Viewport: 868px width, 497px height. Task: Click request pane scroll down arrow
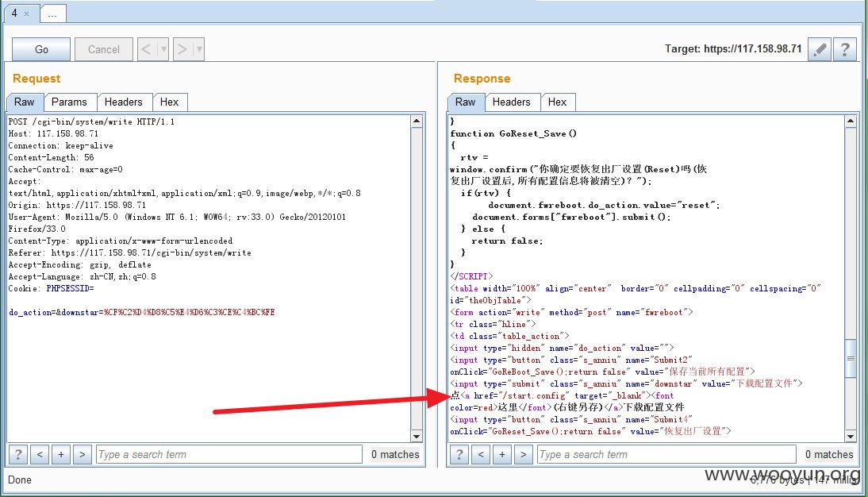tap(417, 437)
